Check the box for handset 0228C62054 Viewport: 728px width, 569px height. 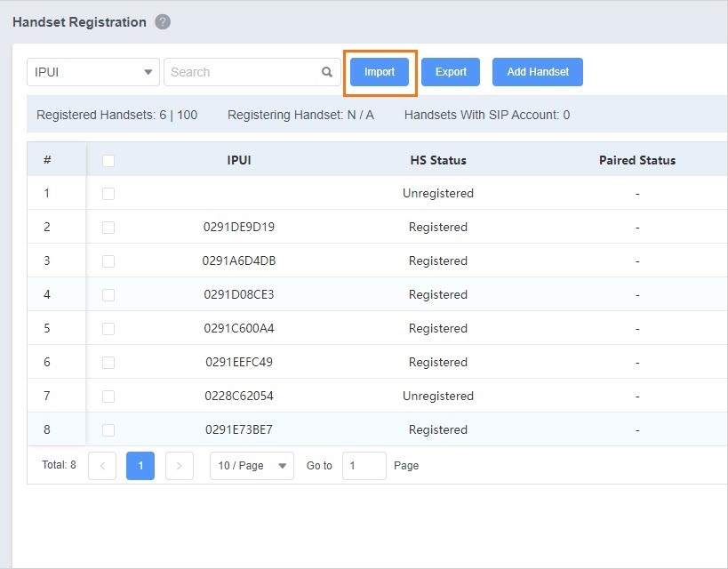108,397
